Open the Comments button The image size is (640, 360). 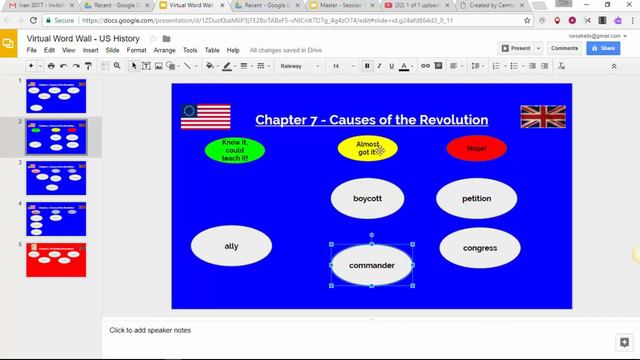pyautogui.click(x=564, y=48)
